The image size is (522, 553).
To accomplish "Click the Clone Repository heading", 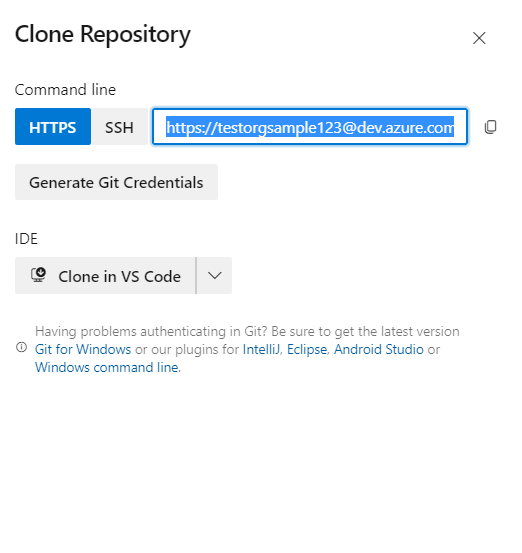I will click(x=103, y=35).
